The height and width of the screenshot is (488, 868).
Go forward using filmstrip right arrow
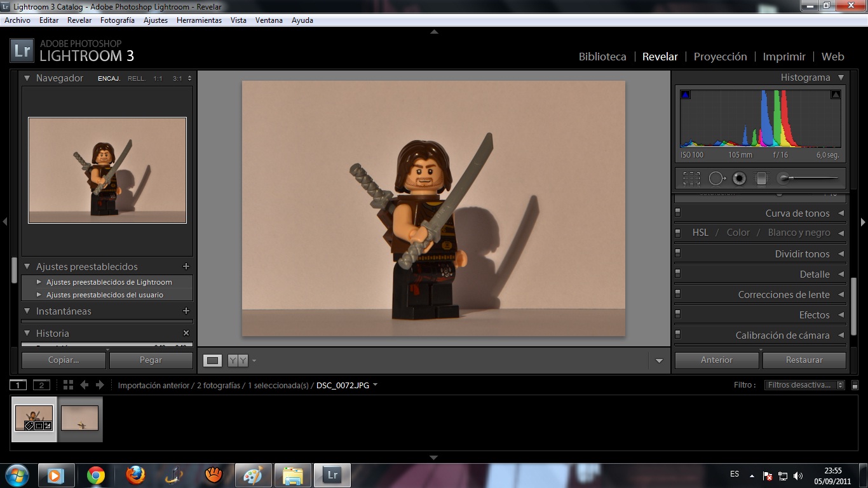(100, 385)
